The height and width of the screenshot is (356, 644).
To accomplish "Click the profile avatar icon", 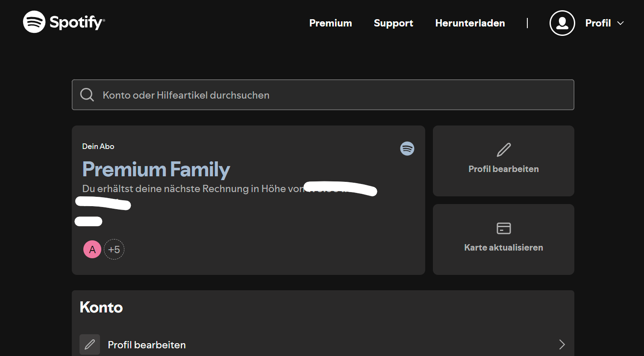I will coord(562,23).
